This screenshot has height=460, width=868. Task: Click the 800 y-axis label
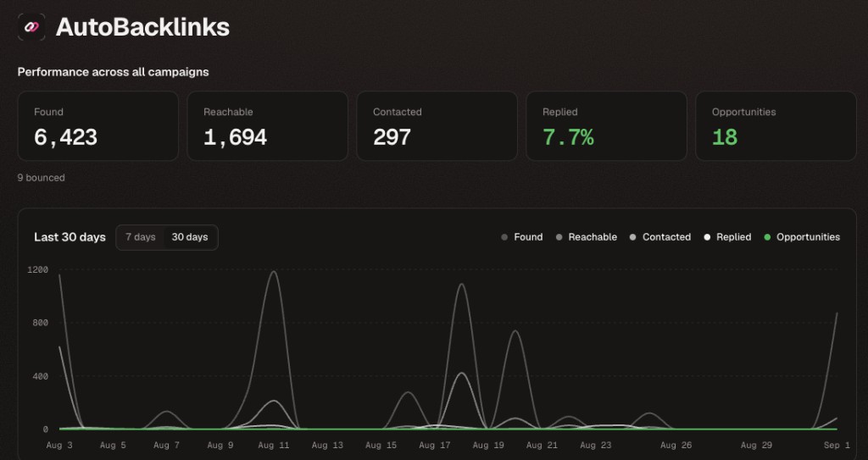41,323
